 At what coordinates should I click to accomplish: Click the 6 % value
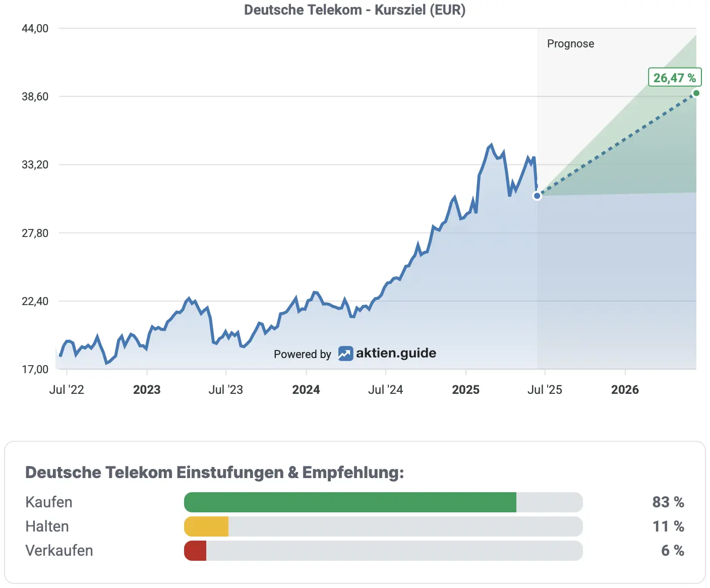(x=673, y=551)
